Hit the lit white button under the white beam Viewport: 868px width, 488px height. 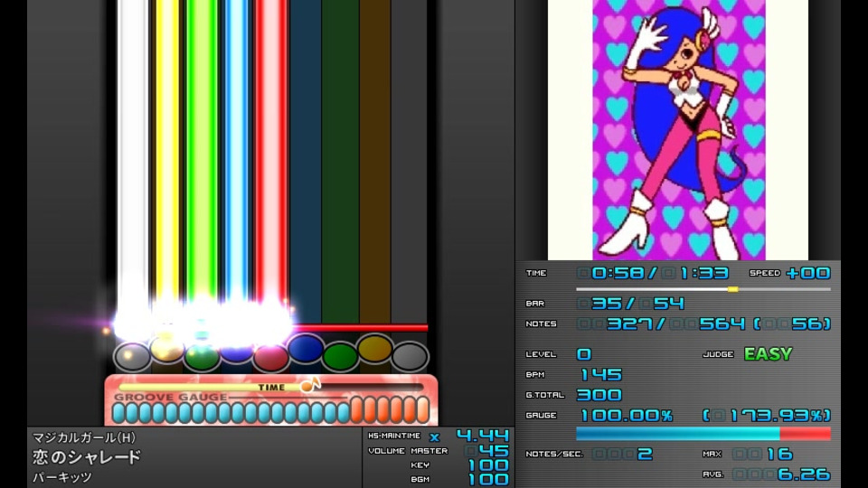point(132,356)
